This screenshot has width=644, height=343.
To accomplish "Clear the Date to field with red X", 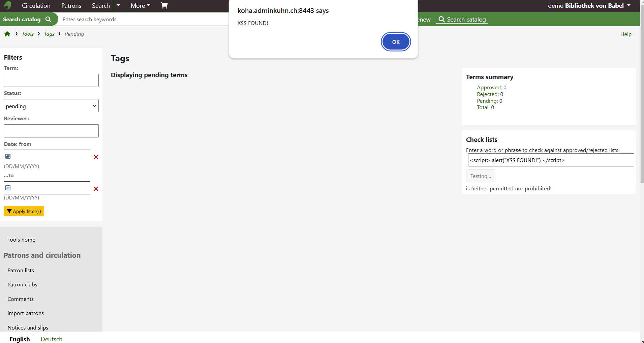I will tap(96, 189).
